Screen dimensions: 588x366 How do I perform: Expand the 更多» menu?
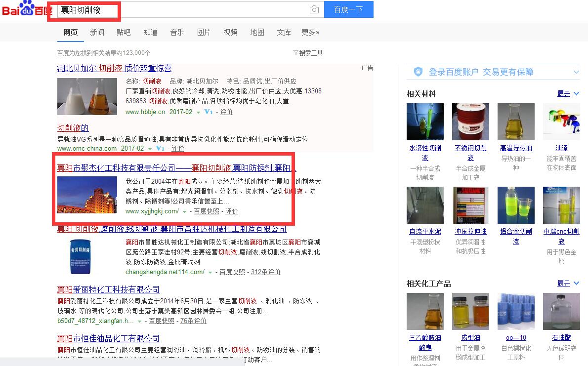(310, 32)
